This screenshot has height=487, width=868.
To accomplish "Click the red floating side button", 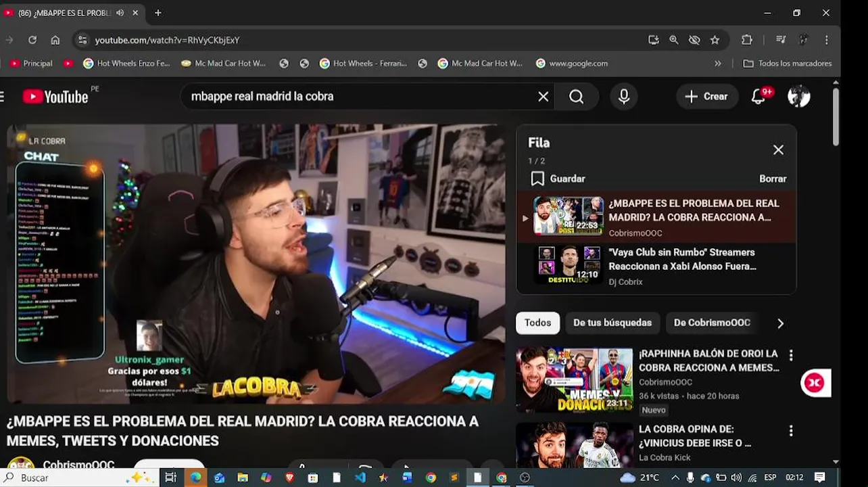I will pyautogui.click(x=815, y=383).
